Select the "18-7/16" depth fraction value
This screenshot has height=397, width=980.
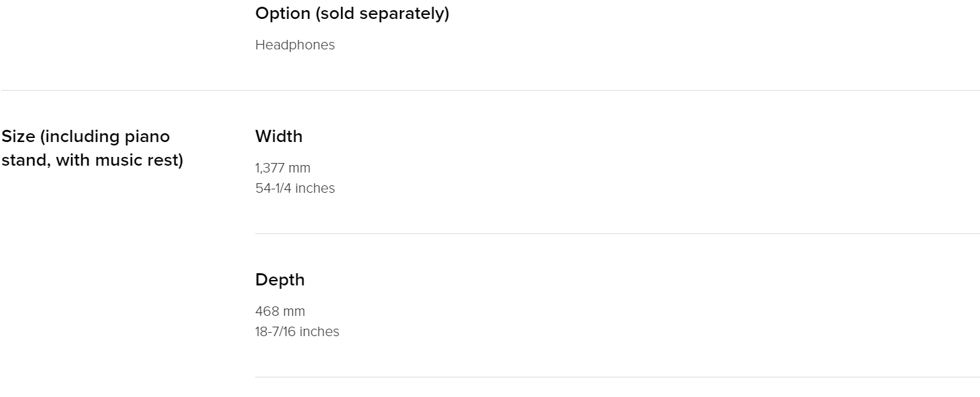[275, 331]
